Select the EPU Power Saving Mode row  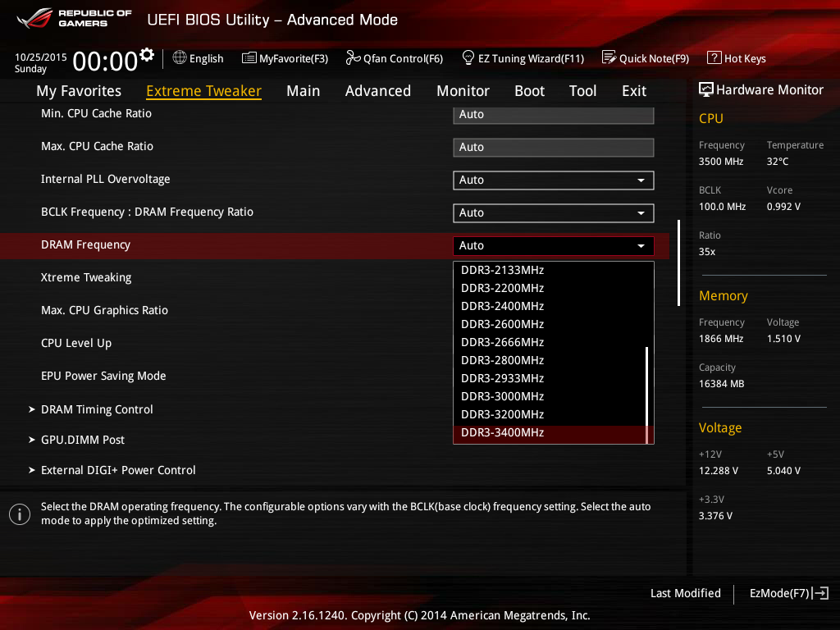click(x=103, y=376)
